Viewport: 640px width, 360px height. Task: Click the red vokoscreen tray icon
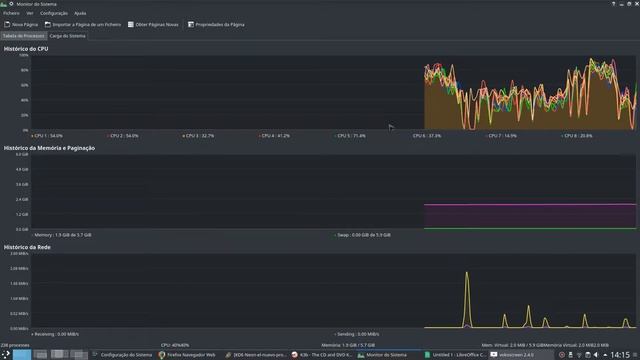(x=562, y=355)
